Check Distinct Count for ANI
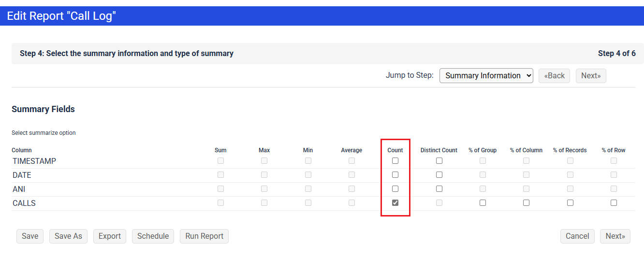 439,189
